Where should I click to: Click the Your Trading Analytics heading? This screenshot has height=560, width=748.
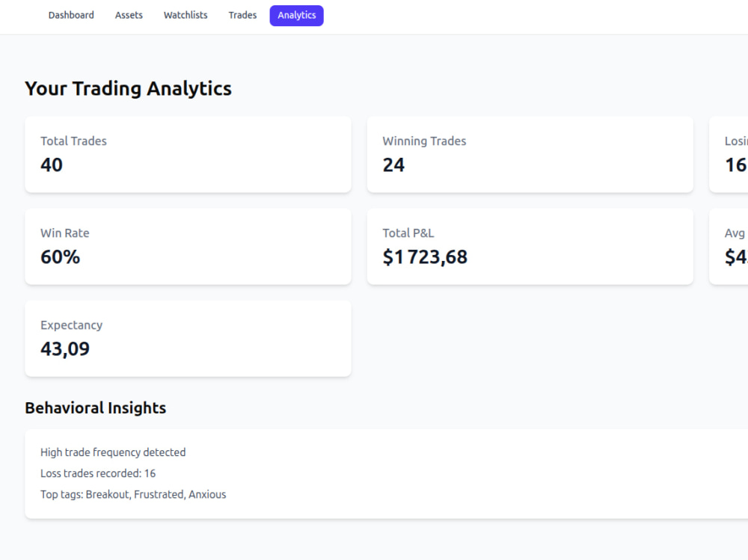coord(129,89)
